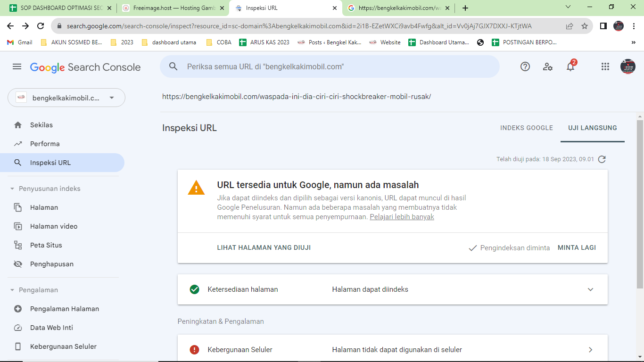Click the Performa trend icon
Viewport: 644px width, 362px height.
[x=18, y=144]
